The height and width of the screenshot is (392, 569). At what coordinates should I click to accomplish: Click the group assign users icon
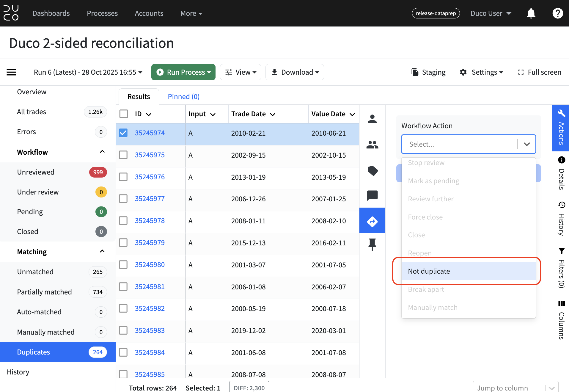coord(372,145)
